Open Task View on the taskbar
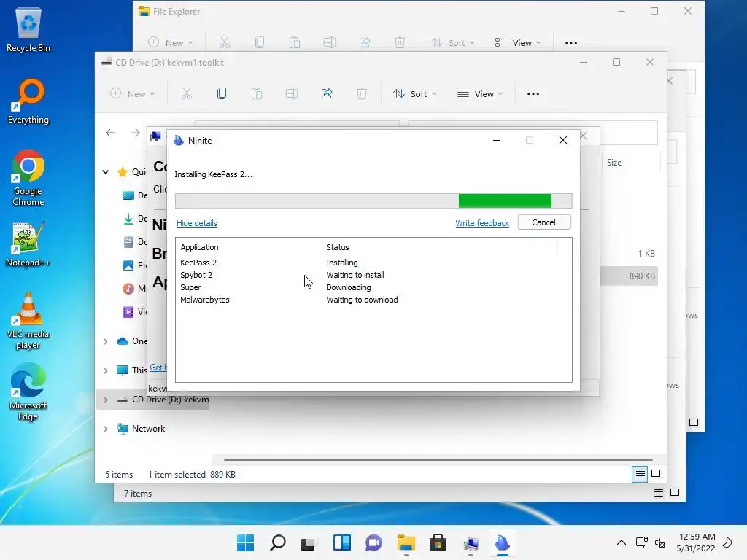 pyautogui.click(x=309, y=542)
